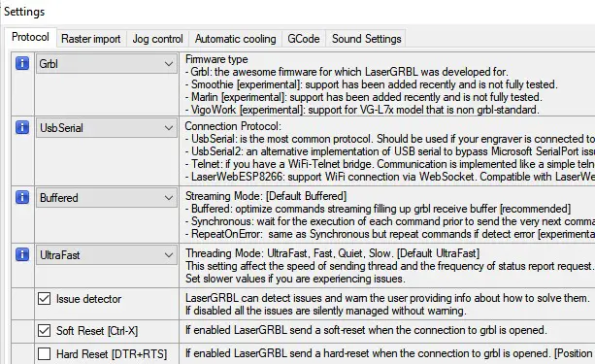Image resolution: width=595 pixels, height=364 pixels.
Task: Open the Grbl firmware type dropdown
Action: pyautogui.click(x=106, y=64)
